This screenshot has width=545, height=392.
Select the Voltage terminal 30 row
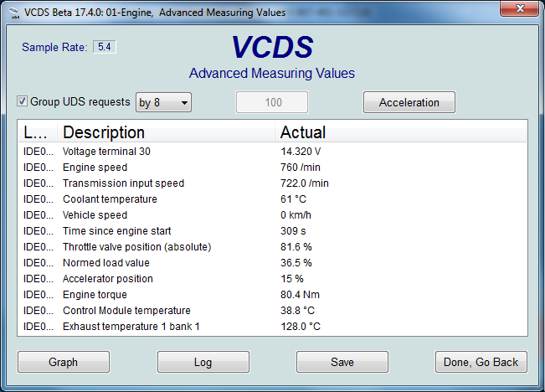pyautogui.click(x=273, y=152)
